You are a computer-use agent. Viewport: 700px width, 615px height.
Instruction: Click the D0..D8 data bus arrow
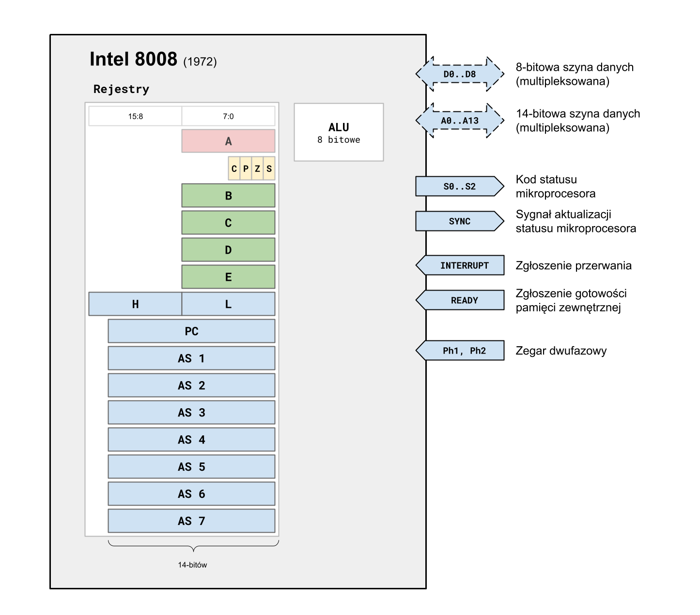tap(459, 74)
